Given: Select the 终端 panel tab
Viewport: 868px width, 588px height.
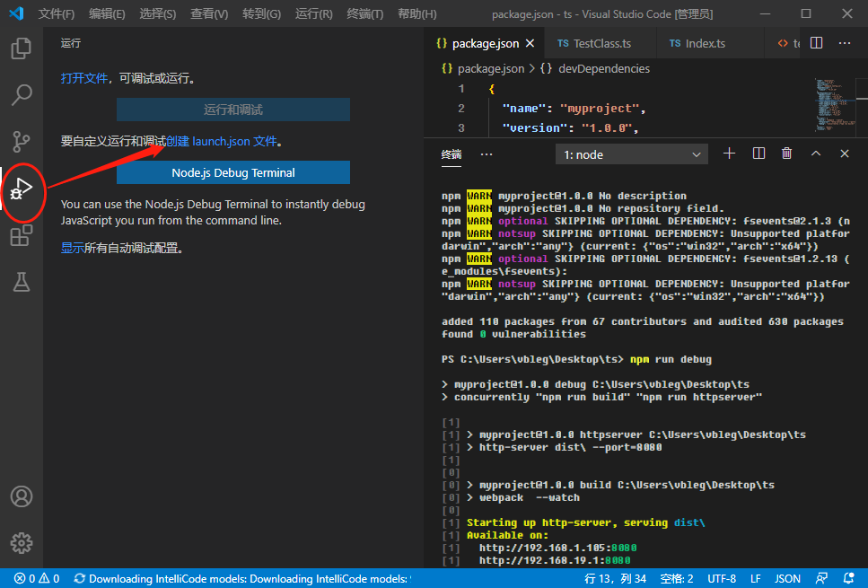Looking at the screenshot, I should pyautogui.click(x=452, y=154).
